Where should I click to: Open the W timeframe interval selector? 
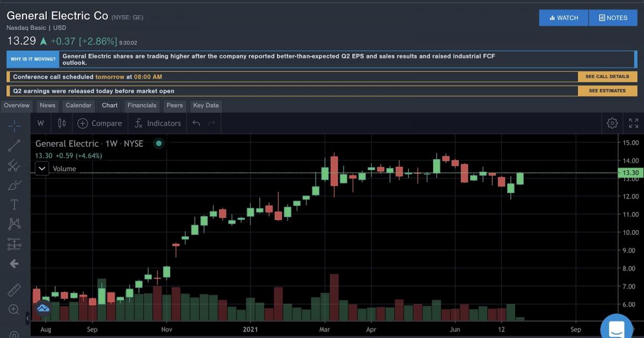pos(40,123)
